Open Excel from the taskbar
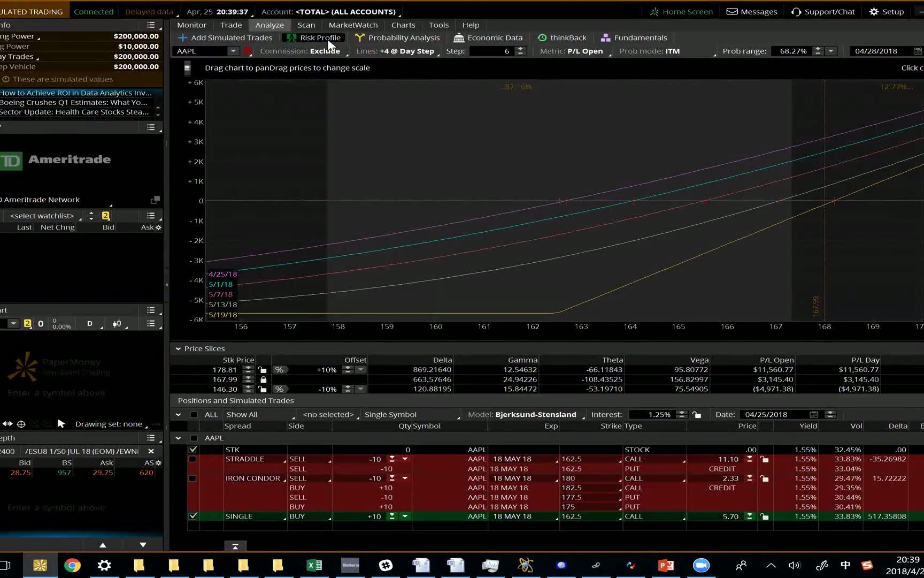Viewport: 924px width, 578px height. [x=314, y=565]
